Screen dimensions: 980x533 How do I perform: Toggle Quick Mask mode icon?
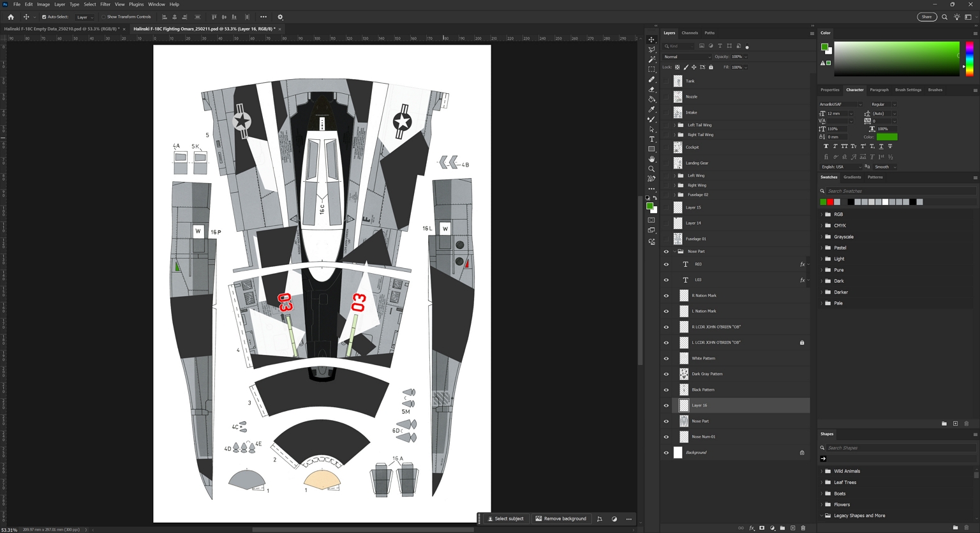651,220
